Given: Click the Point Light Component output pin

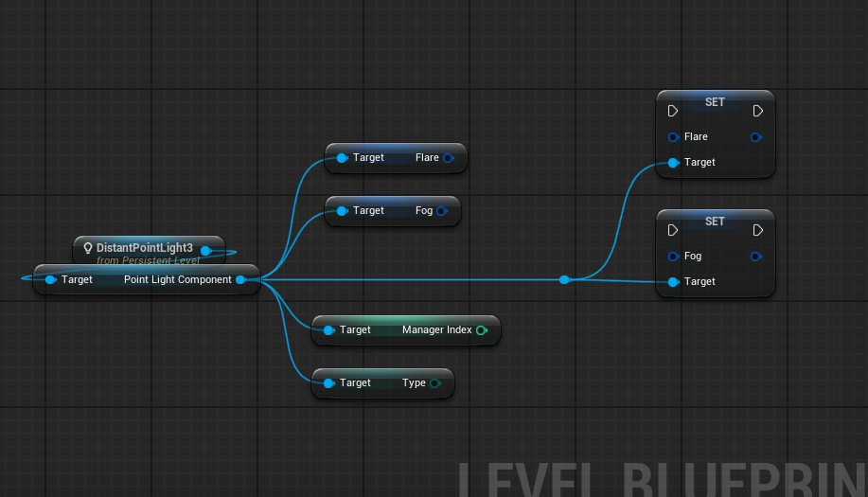Looking at the screenshot, I should (x=240, y=279).
